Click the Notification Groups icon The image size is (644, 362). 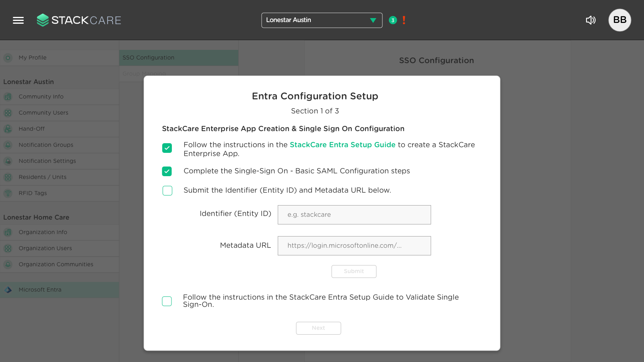point(8,145)
